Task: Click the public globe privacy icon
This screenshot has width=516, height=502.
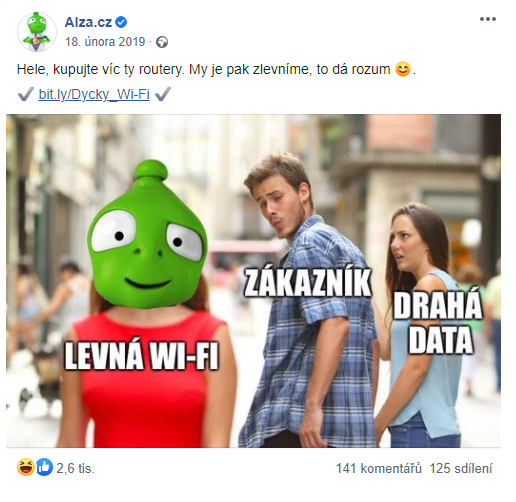Action: click(x=162, y=42)
